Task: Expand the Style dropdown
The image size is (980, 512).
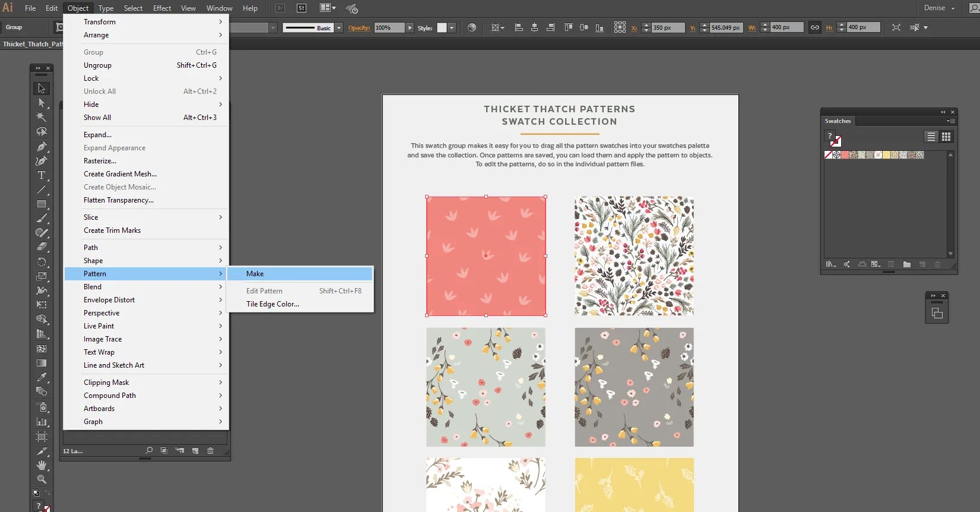Action: point(452,27)
